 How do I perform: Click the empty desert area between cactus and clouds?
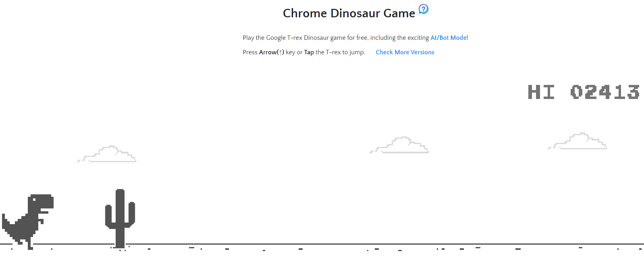242,193
